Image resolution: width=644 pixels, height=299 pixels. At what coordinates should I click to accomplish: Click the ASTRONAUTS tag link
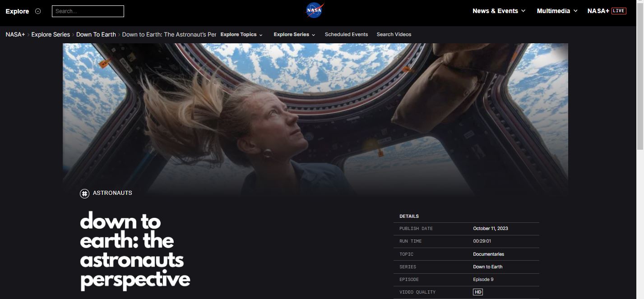112,193
